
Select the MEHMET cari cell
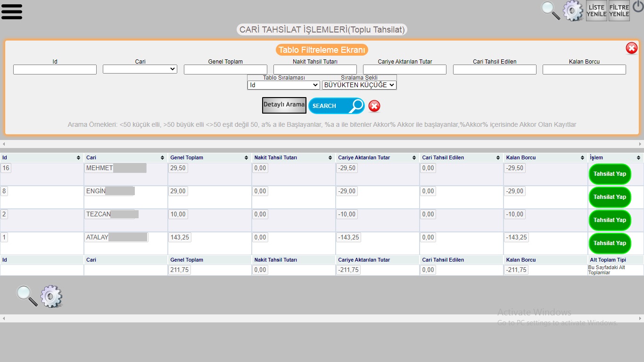(116, 168)
